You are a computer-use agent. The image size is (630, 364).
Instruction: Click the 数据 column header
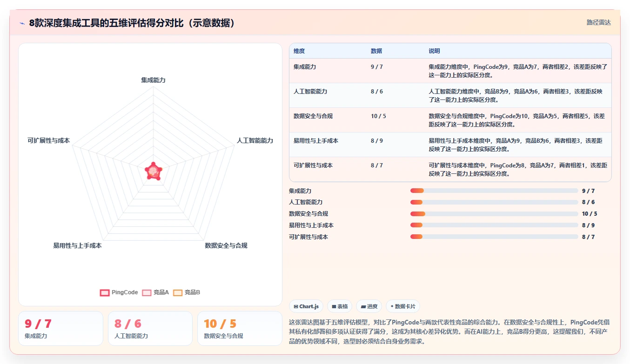point(376,51)
